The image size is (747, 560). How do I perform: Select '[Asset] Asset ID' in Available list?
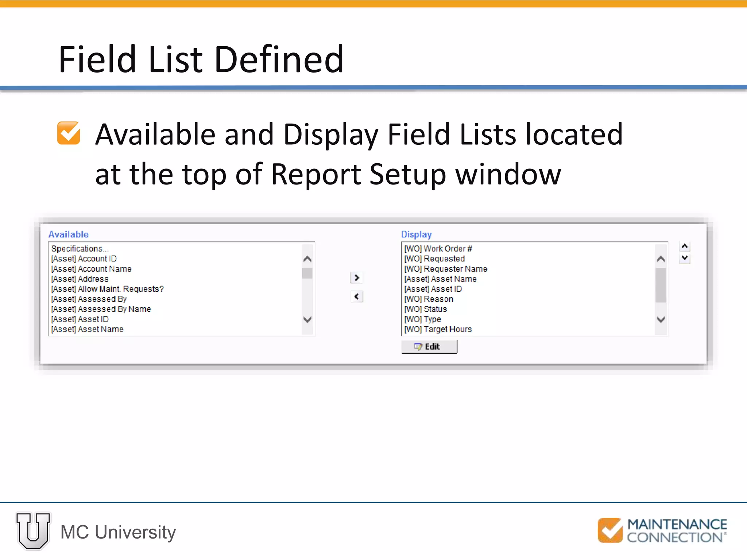click(x=80, y=319)
